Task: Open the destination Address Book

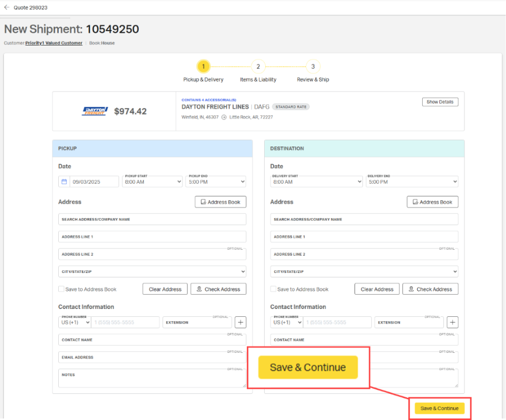Action: pos(432,202)
